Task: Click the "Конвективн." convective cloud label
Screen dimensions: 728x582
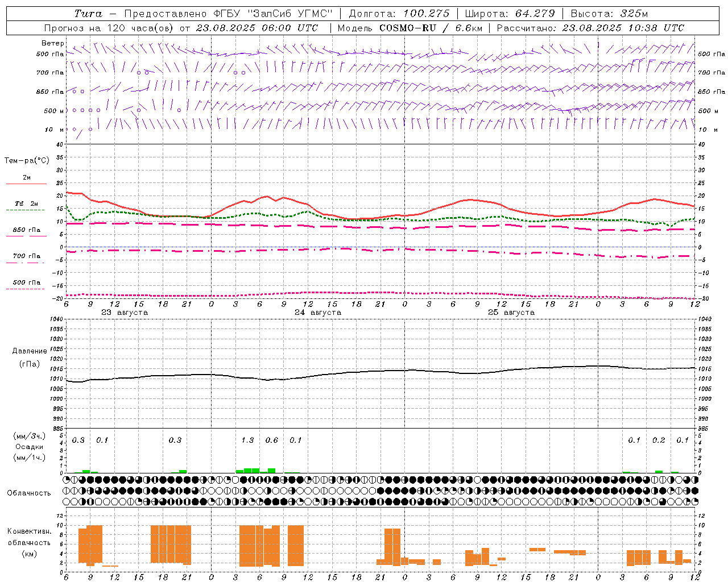Action: (x=29, y=531)
